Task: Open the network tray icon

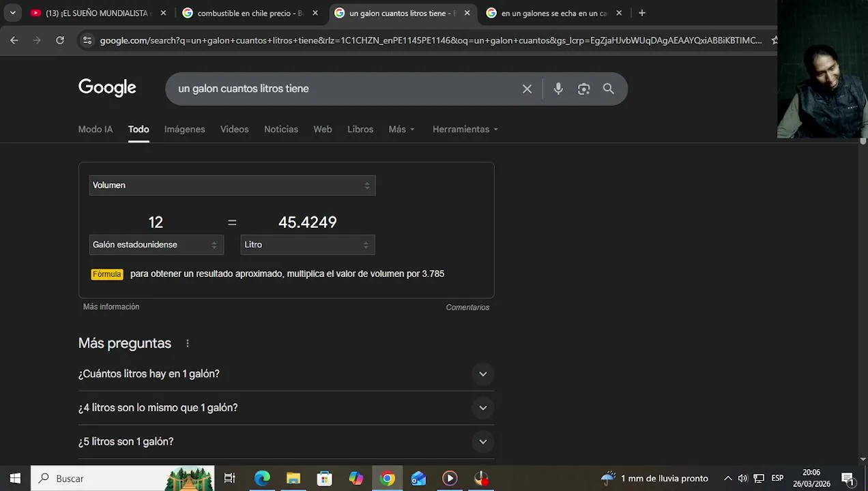Action: [x=759, y=478]
